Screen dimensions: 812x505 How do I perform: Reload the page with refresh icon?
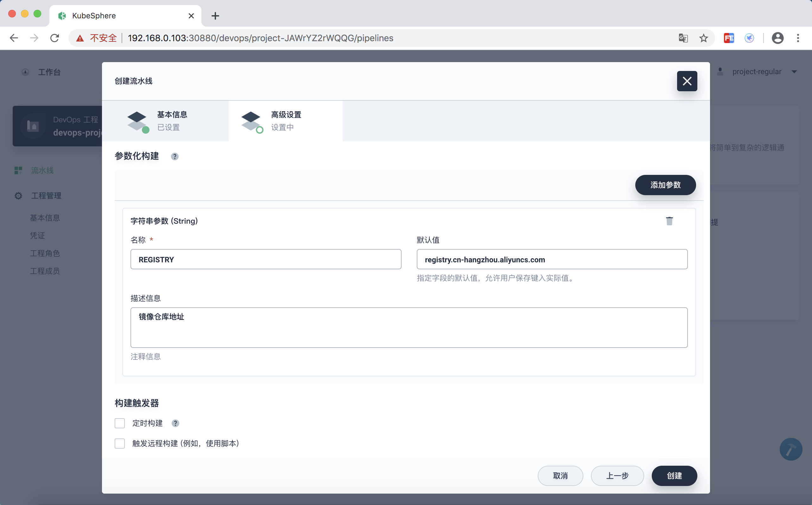click(x=55, y=38)
